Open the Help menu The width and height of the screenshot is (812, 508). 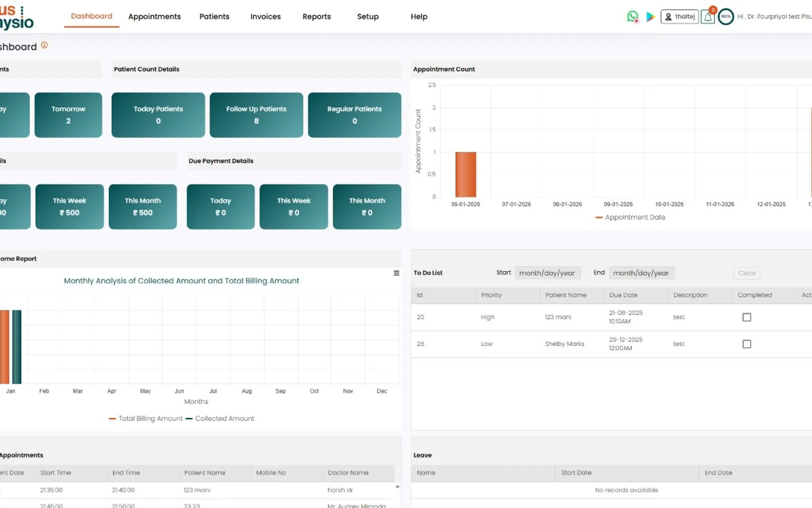[x=419, y=17]
